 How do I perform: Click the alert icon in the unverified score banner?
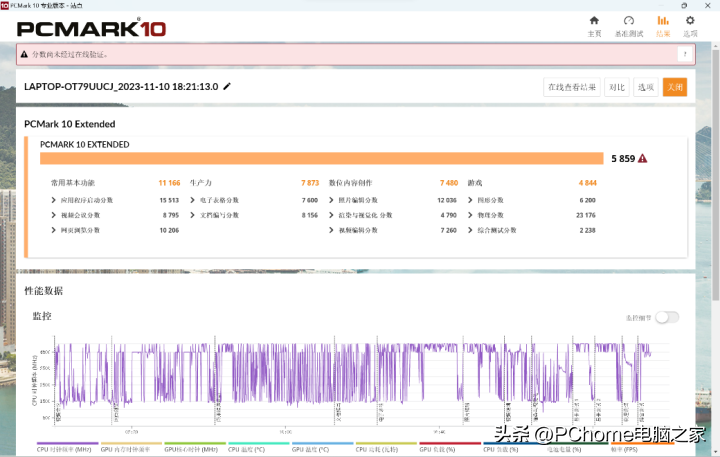point(25,54)
